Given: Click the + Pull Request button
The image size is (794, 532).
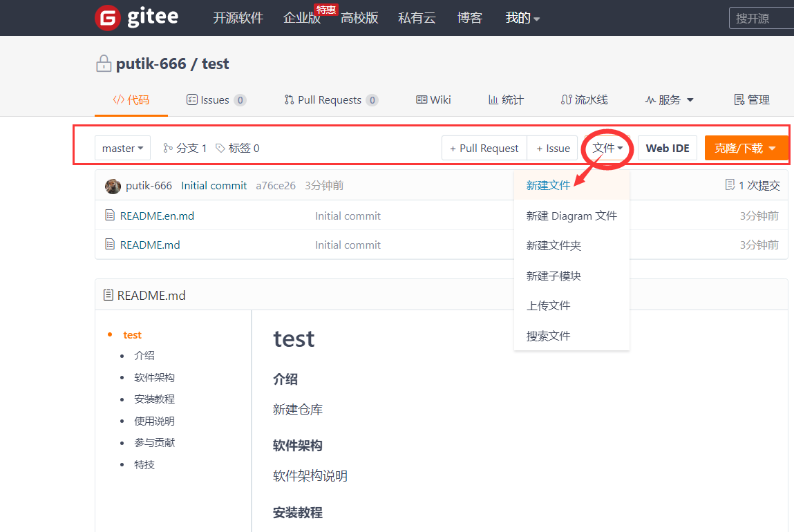Looking at the screenshot, I should click(x=484, y=148).
